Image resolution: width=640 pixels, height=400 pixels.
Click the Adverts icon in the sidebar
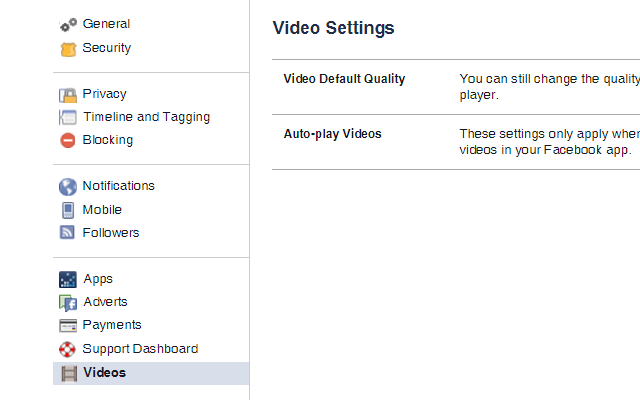68,303
